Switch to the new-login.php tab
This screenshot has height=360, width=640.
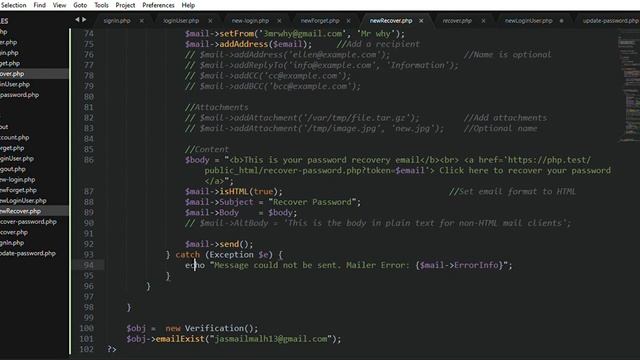[x=250, y=21]
